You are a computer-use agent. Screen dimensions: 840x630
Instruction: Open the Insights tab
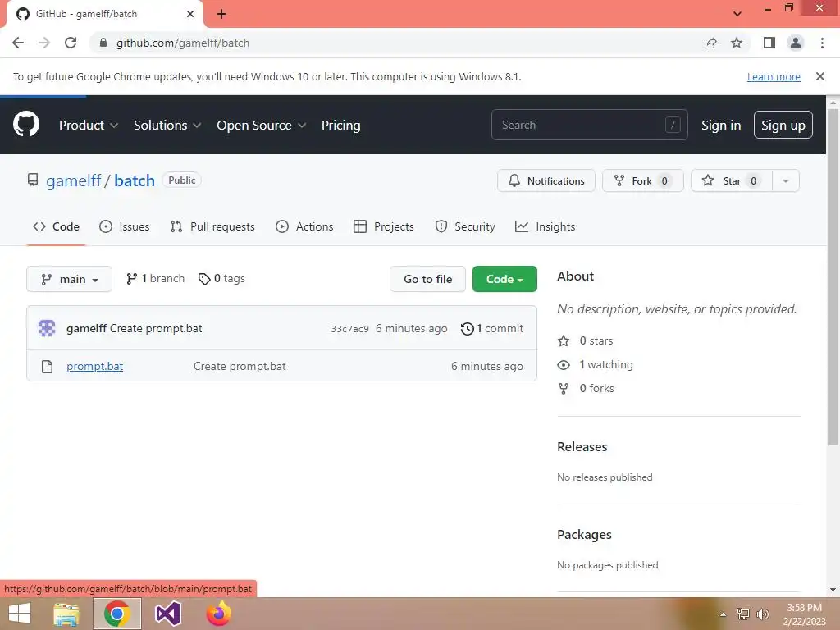(x=545, y=226)
